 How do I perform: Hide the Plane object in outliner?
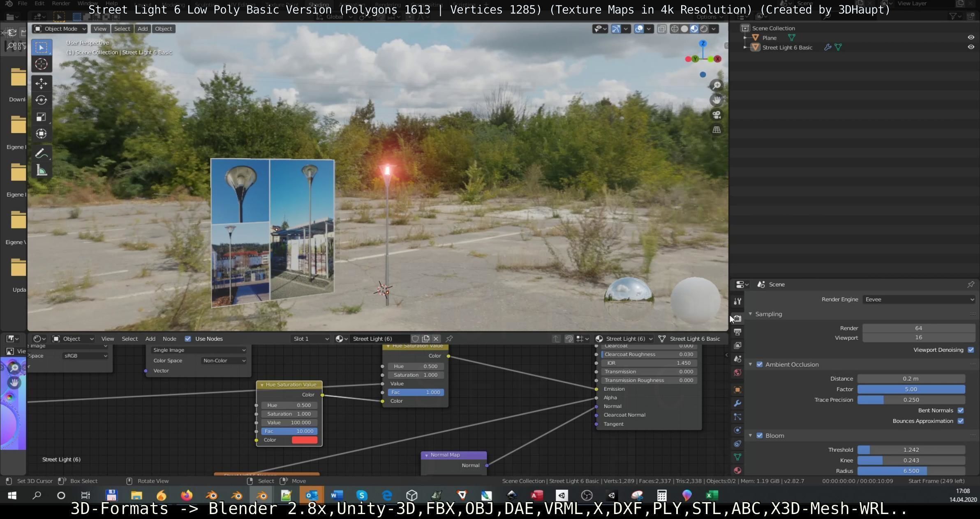click(x=971, y=37)
